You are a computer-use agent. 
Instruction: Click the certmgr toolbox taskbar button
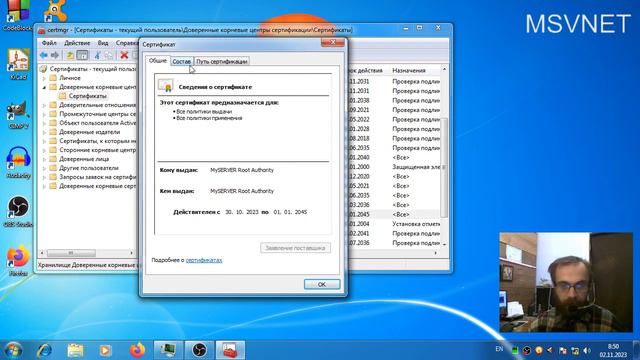230,350
